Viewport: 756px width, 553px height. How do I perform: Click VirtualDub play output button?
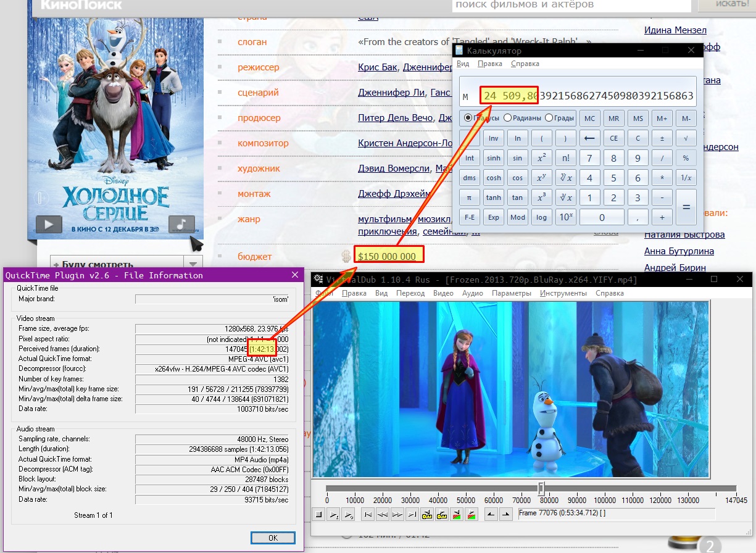348,514
